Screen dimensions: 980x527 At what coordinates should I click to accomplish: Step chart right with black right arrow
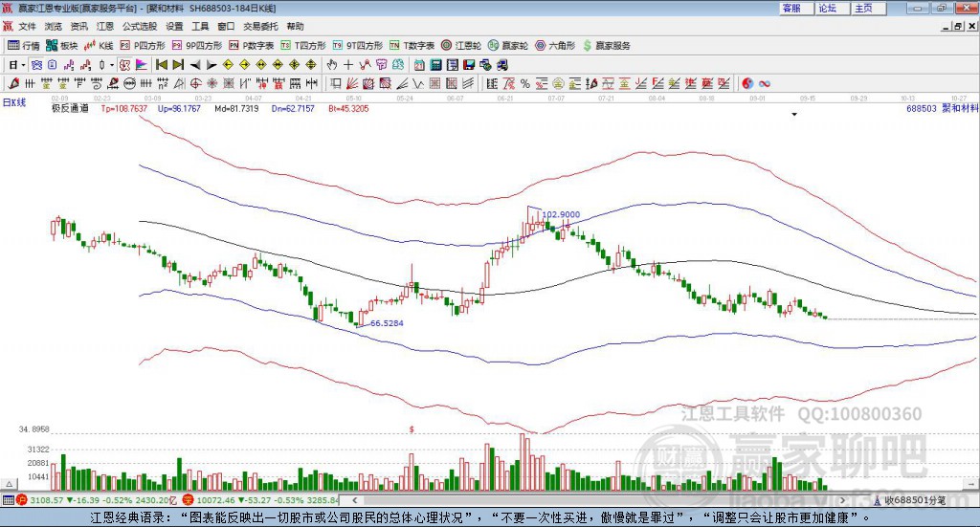(x=212, y=65)
